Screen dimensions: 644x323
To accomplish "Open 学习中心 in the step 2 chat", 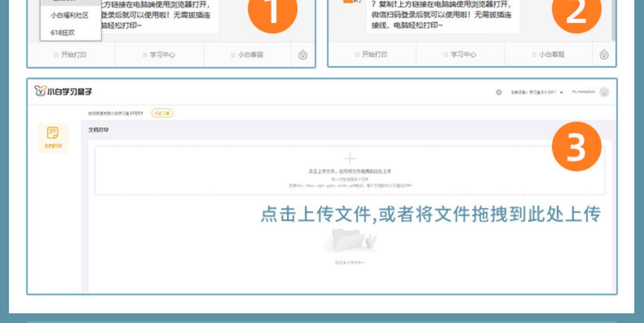I will click(460, 55).
